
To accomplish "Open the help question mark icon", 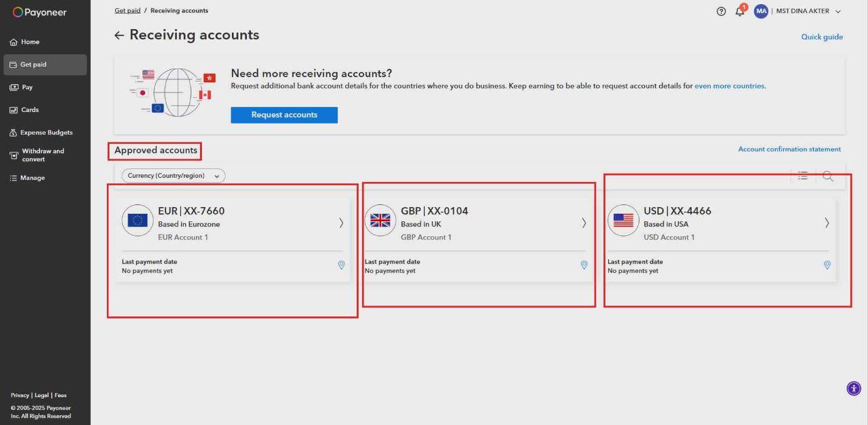I will pos(721,12).
